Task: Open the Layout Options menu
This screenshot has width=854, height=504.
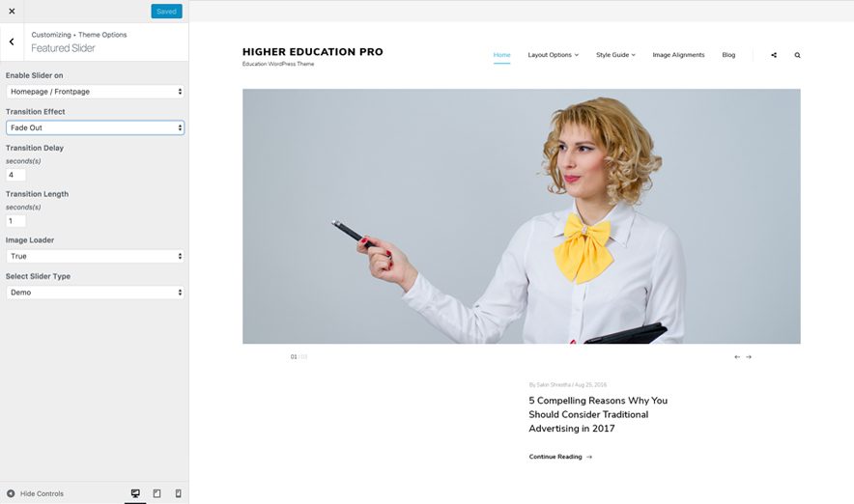Action: 553,55
